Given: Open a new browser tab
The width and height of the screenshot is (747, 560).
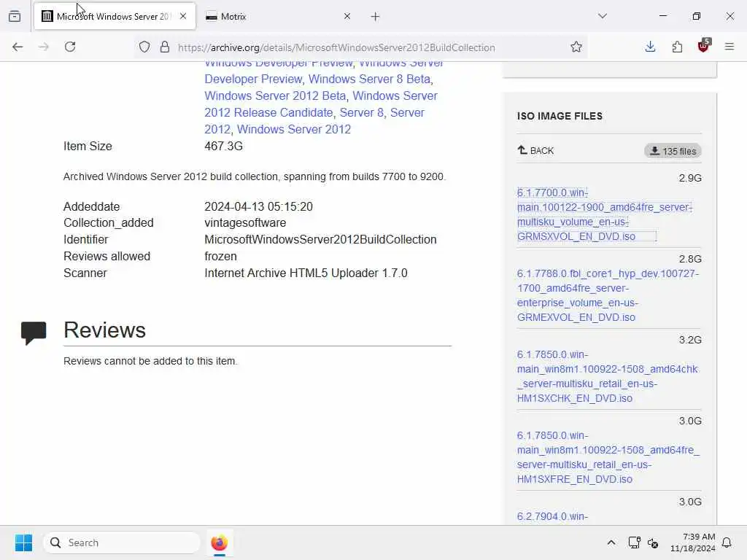Looking at the screenshot, I should click(376, 17).
